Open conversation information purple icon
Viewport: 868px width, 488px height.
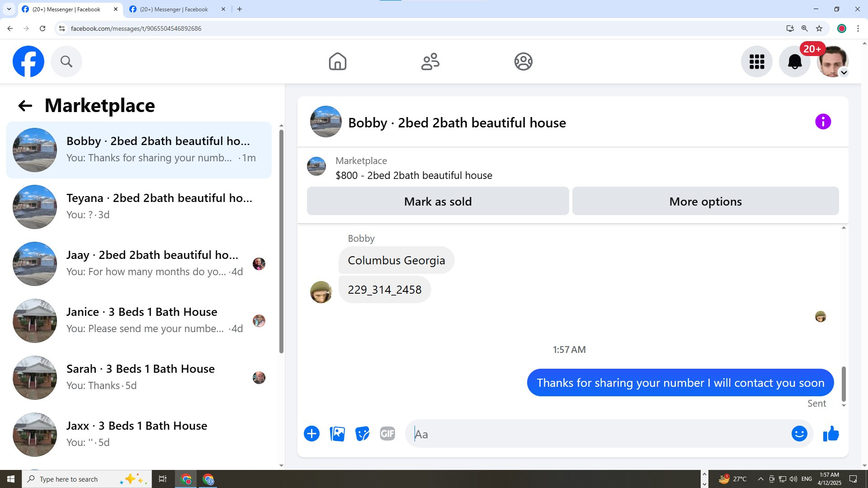coord(823,122)
